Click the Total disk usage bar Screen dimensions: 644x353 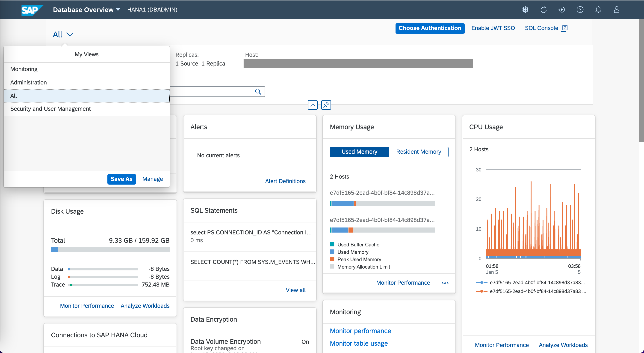pyautogui.click(x=110, y=249)
